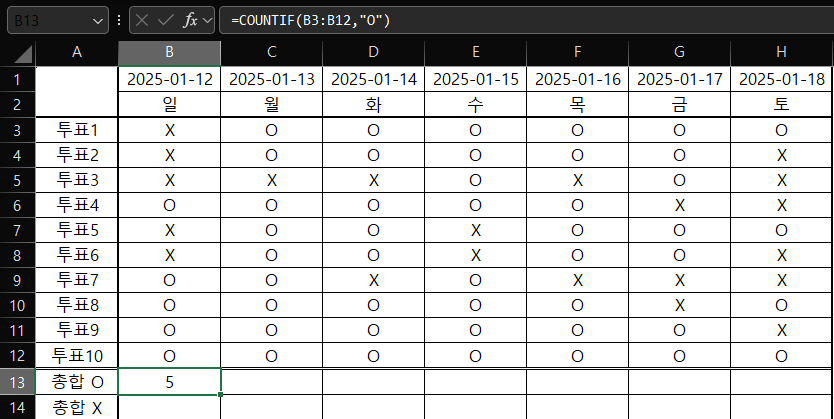Viewport: 834px width, 419px height.
Task: Select the date cell 2025-01-16
Action: click(578, 80)
